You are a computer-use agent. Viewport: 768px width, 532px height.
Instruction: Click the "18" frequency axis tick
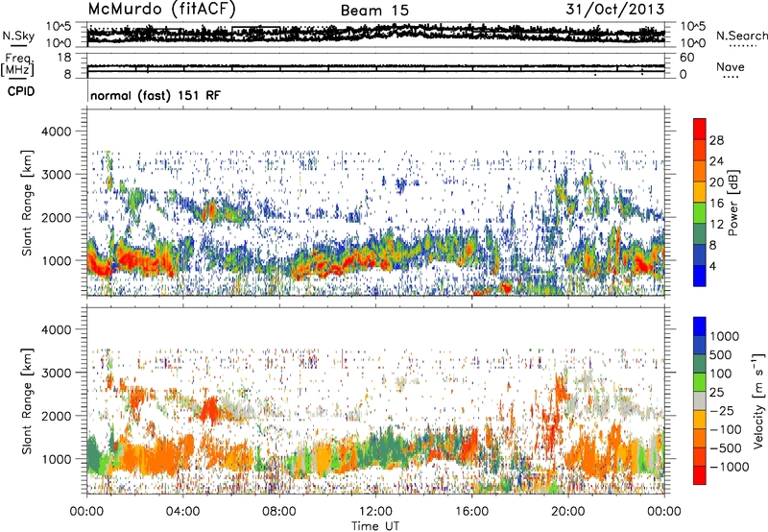point(64,58)
